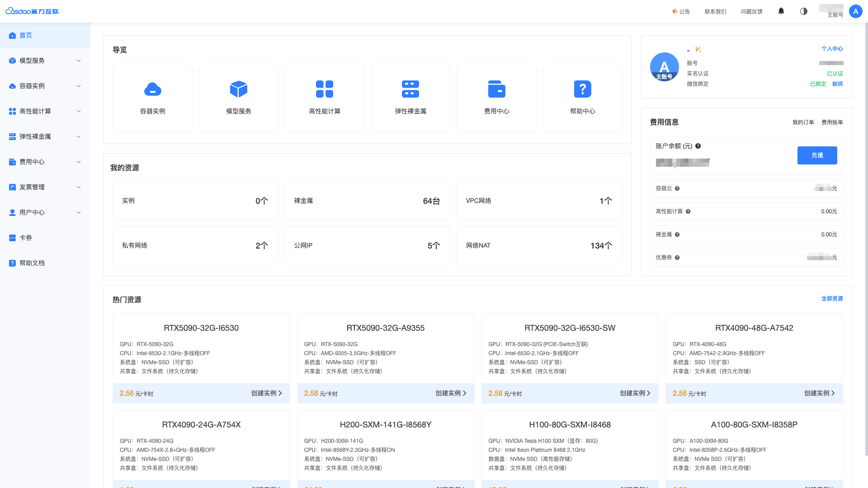Click the help icon beside 优惠券

point(677,258)
